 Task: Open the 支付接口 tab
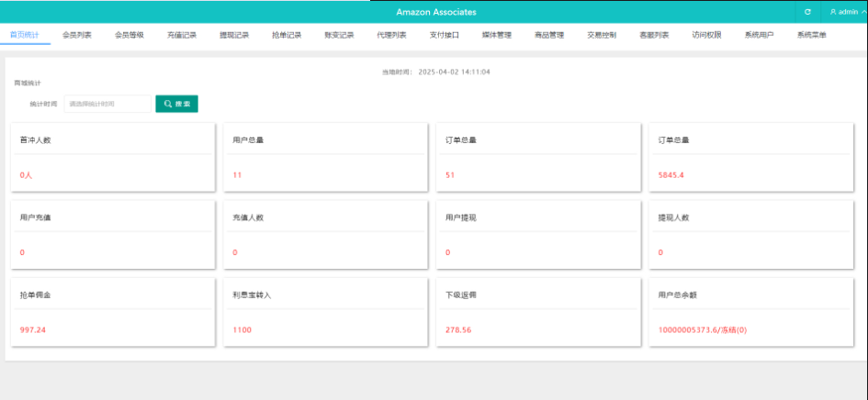445,35
